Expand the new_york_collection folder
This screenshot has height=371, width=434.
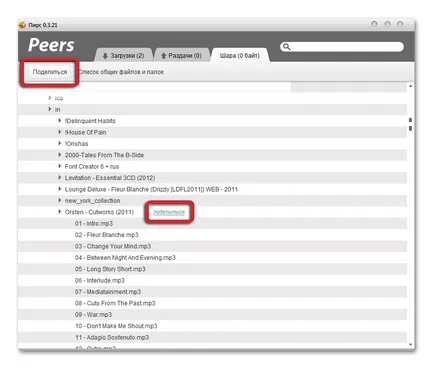coord(60,200)
